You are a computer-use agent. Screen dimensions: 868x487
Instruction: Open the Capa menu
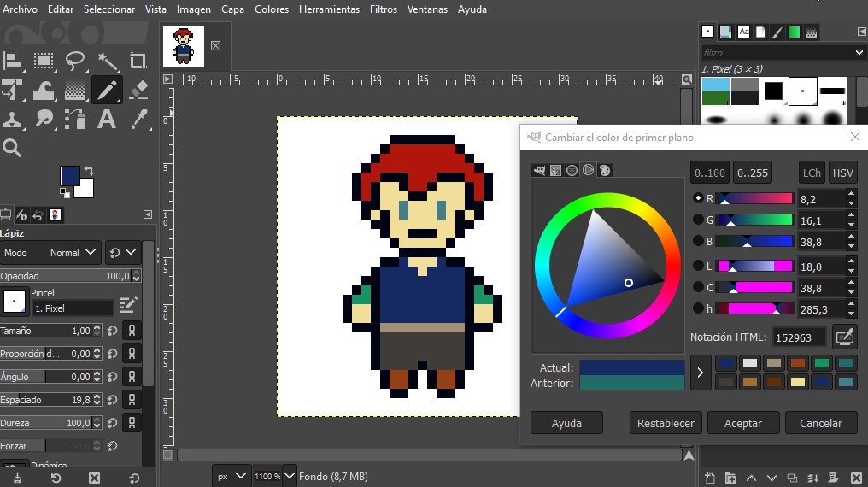pyautogui.click(x=232, y=9)
